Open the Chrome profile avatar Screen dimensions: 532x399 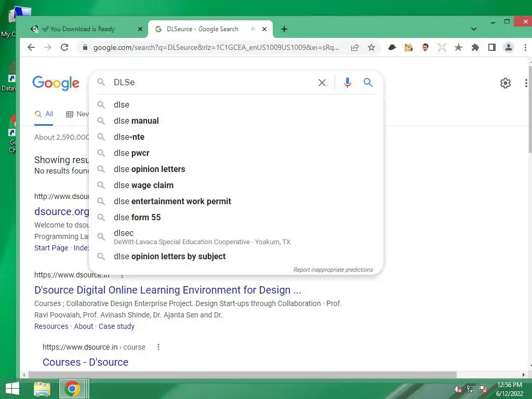click(509, 47)
